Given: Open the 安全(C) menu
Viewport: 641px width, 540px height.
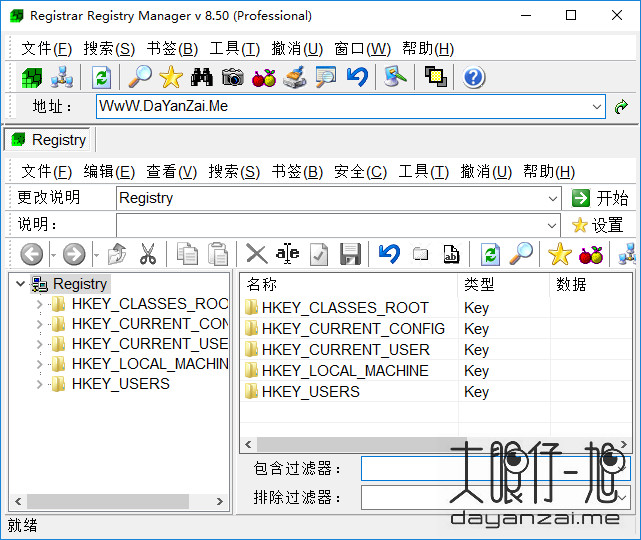Looking at the screenshot, I should (x=360, y=171).
